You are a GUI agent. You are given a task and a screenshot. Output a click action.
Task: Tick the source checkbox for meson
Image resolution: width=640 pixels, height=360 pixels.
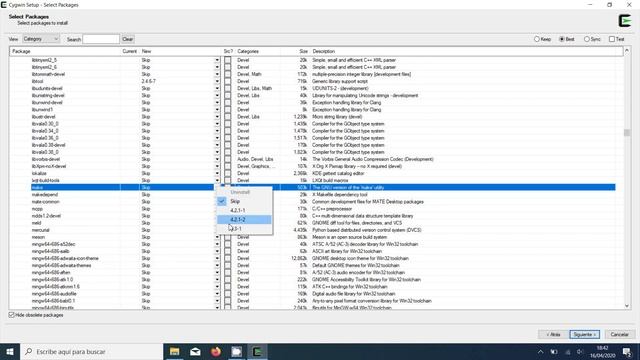tap(228, 237)
